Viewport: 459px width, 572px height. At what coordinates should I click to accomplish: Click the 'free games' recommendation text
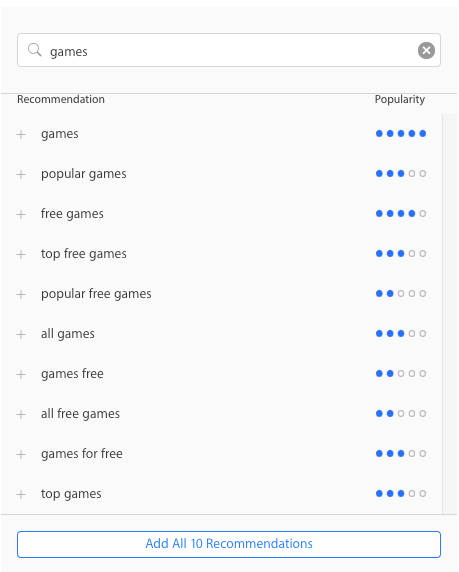coord(72,214)
